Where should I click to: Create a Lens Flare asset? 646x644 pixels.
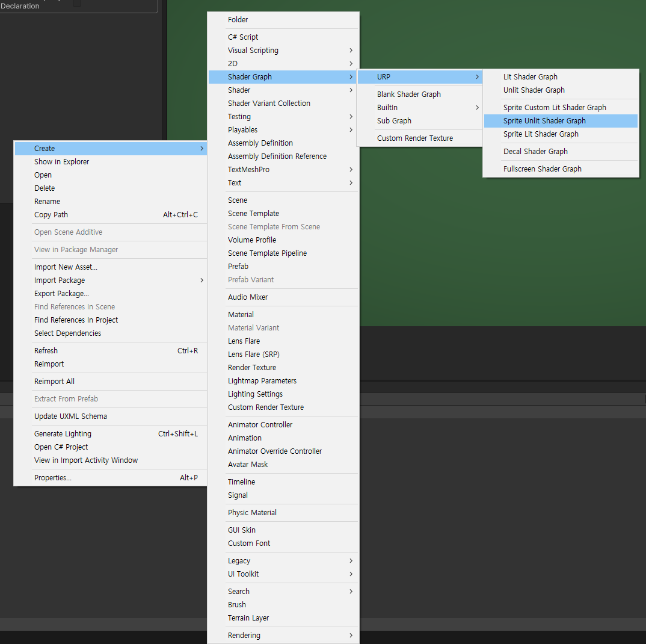(x=283, y=341)
